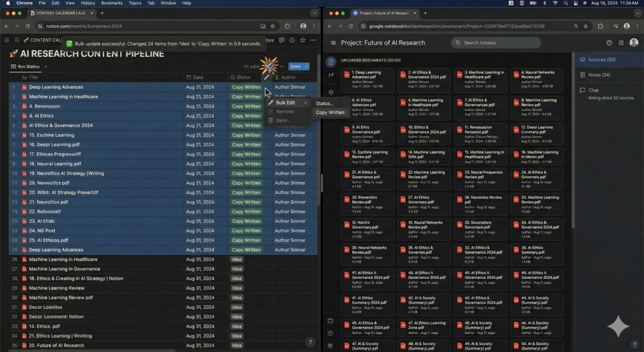Choose Copy Written in the submenu

(330, 112)
